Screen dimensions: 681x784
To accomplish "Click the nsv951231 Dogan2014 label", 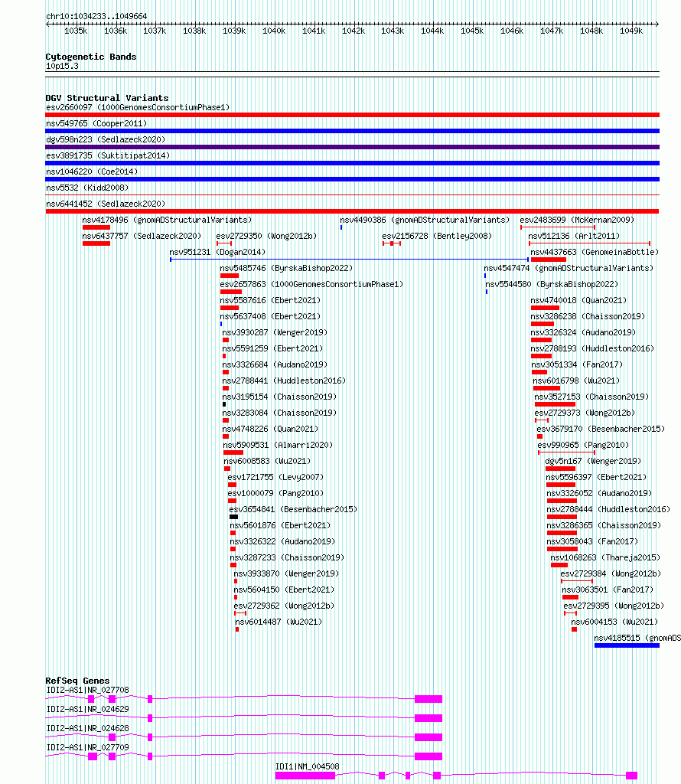I will [x=217, y=252].
